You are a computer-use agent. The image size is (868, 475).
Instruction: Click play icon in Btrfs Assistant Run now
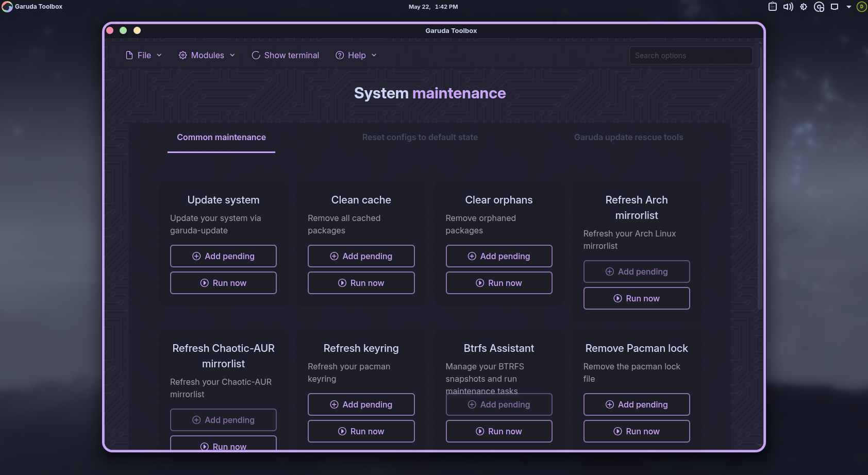(479, 431)
